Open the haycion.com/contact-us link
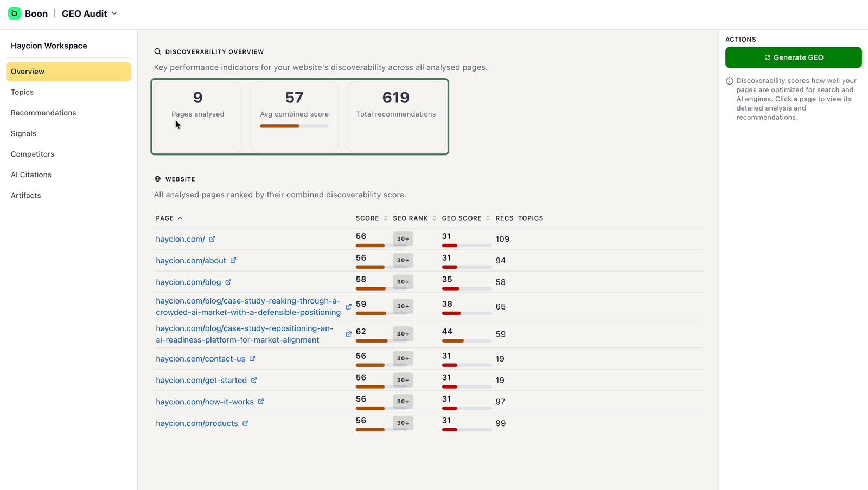Viewport: 868px width, 490px height. [200, 359]
